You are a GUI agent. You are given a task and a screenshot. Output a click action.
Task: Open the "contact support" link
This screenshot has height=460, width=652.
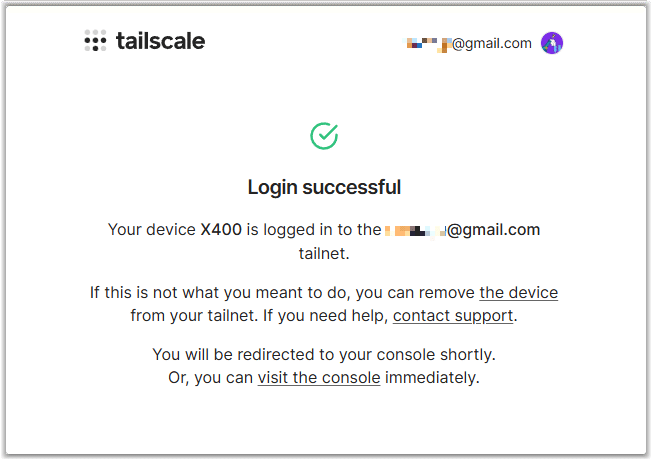pos(453,316)
